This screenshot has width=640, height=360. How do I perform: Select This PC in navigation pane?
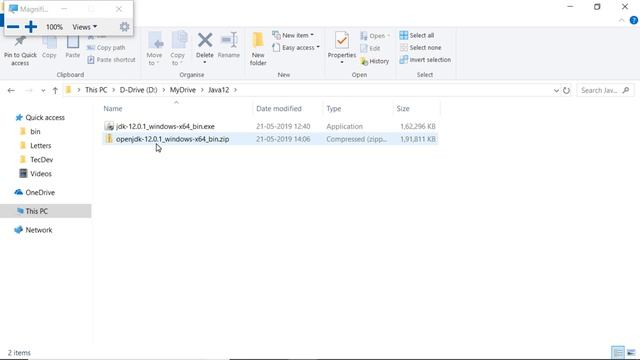[36, 211]
